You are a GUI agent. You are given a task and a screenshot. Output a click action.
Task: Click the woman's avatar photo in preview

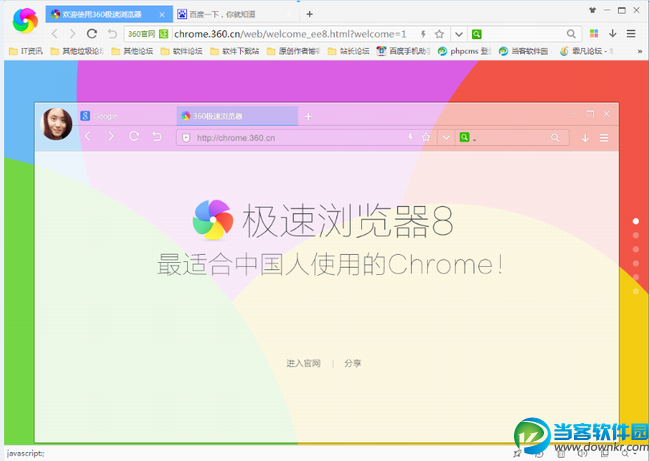(56, 124)
